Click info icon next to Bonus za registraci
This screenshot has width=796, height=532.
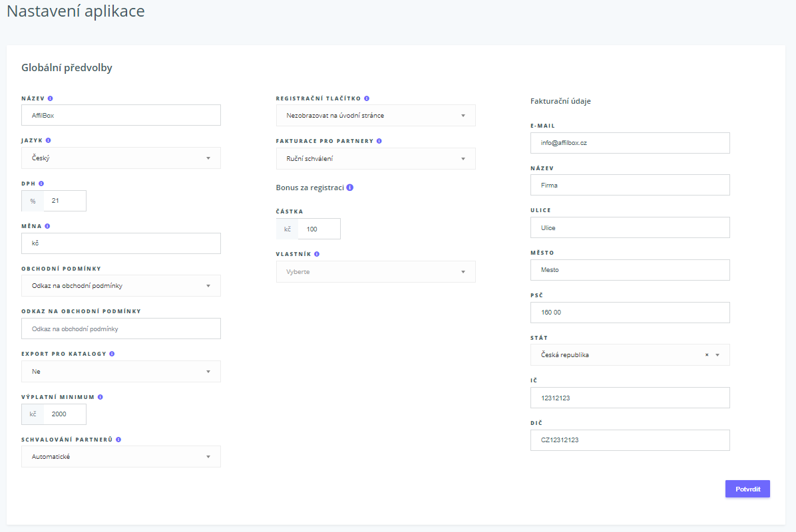tap(350, 188)
